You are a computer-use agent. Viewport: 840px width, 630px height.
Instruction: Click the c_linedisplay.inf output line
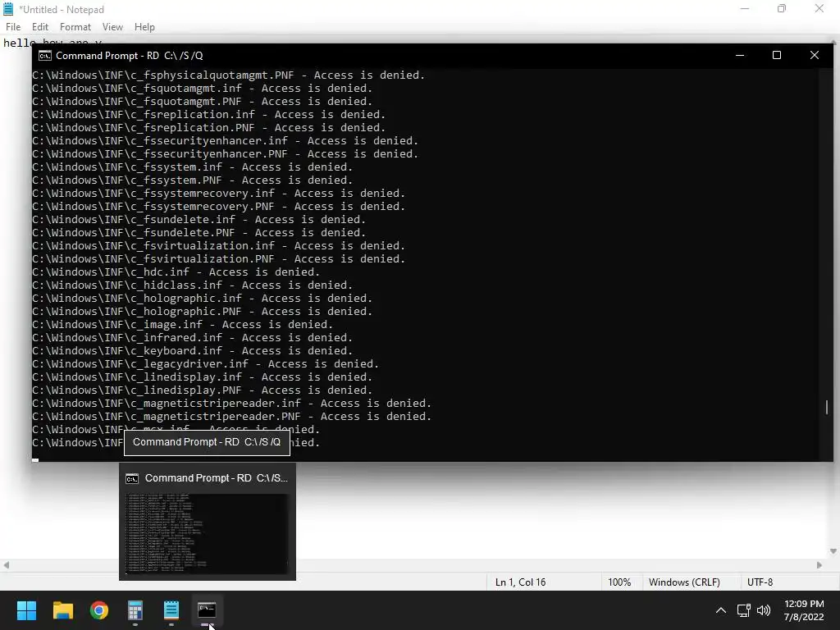(x=203, y=377)
